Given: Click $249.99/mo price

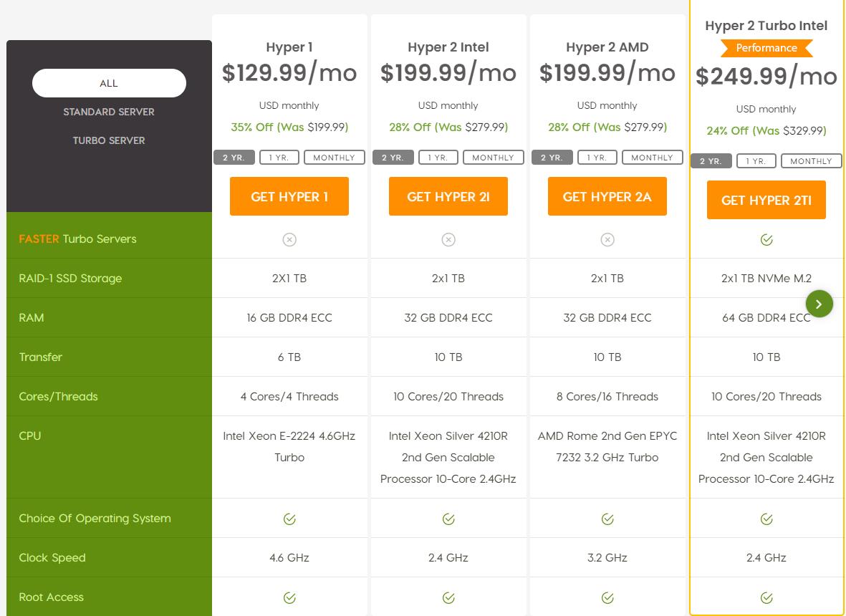Looking at the screenshot, I should click(766, 76).
